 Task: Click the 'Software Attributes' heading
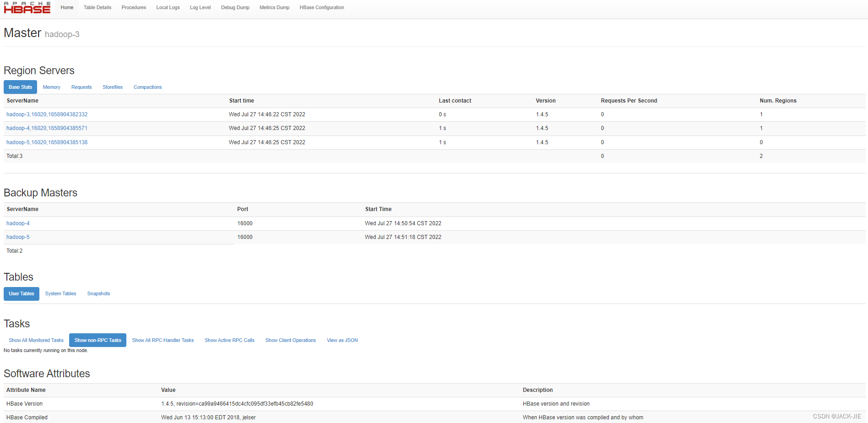[x=47, y=374]
